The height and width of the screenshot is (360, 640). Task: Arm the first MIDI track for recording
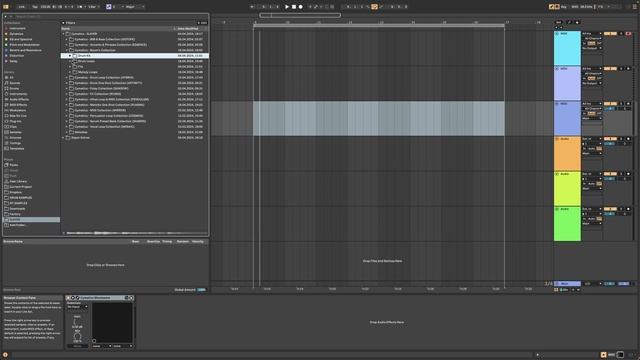coord(629,33)
